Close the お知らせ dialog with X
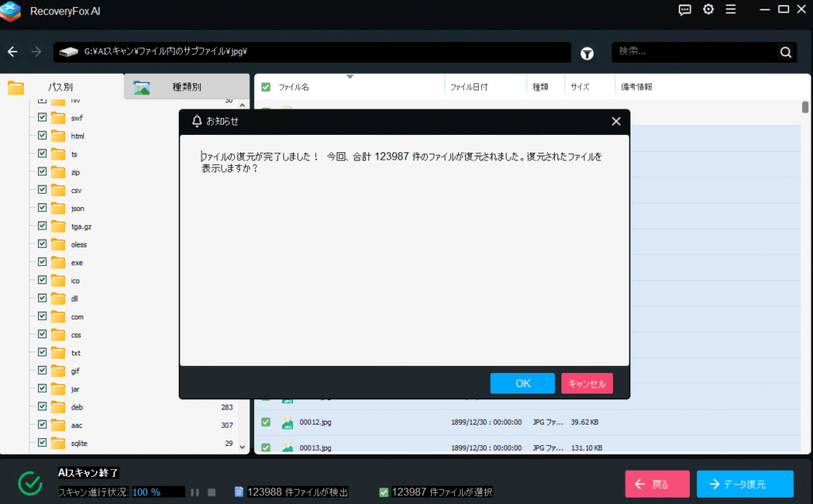Screen dimensions: 813x504 616,121
